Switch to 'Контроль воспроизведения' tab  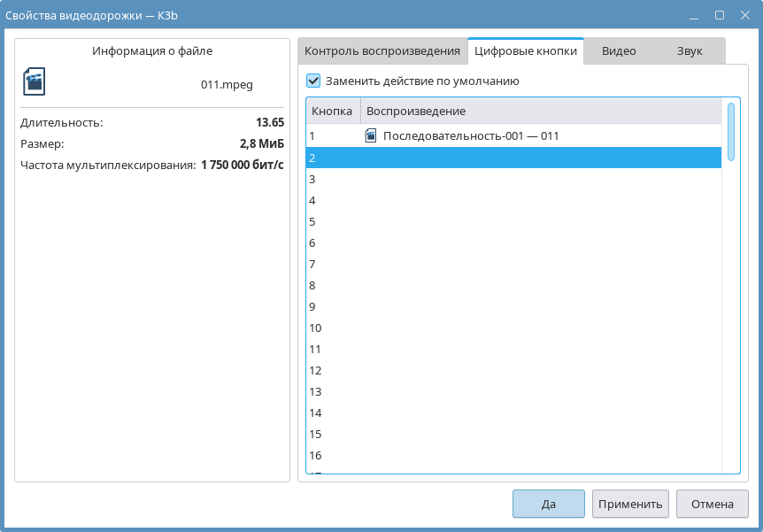point(382,51)
